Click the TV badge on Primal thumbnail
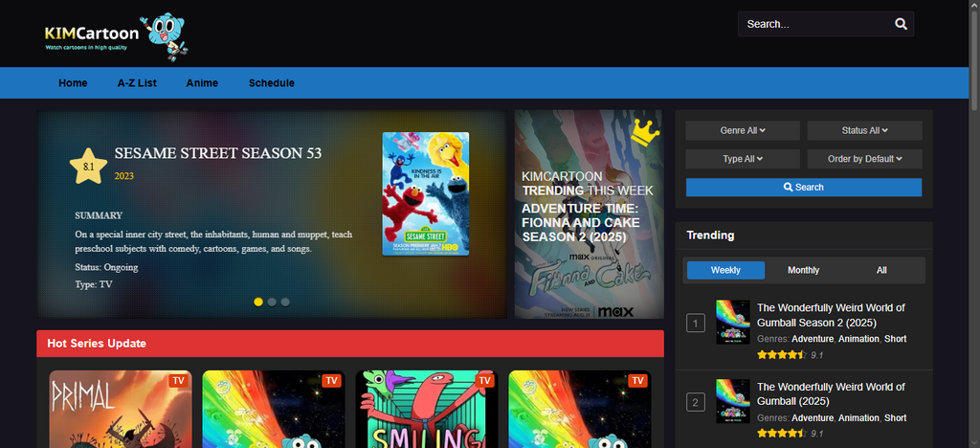Screen dimensions: 980x448 (x=178, y=380)
